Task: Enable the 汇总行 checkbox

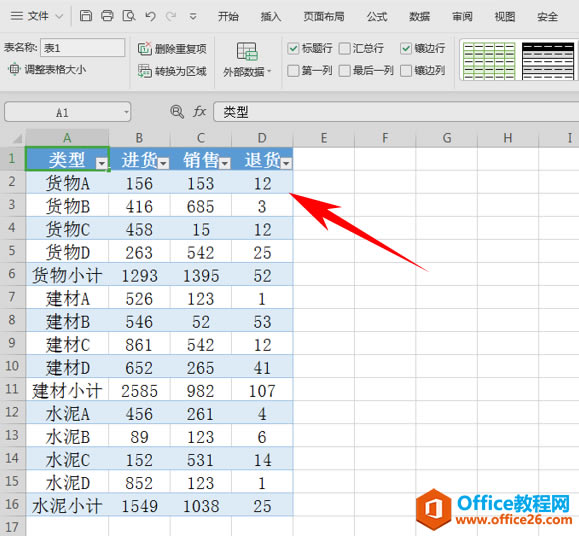Action: tap(344, 48)
